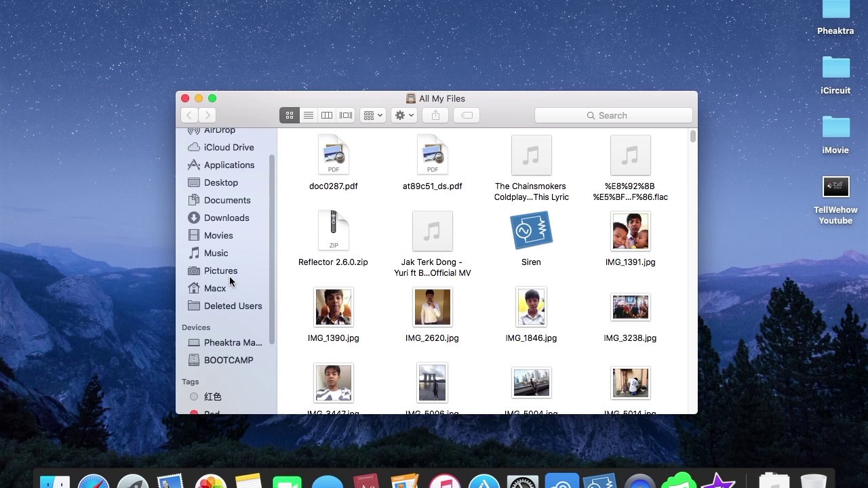
Task: Open Photos from the Dock
Action: pyautogui.click(x=210, y=481)
